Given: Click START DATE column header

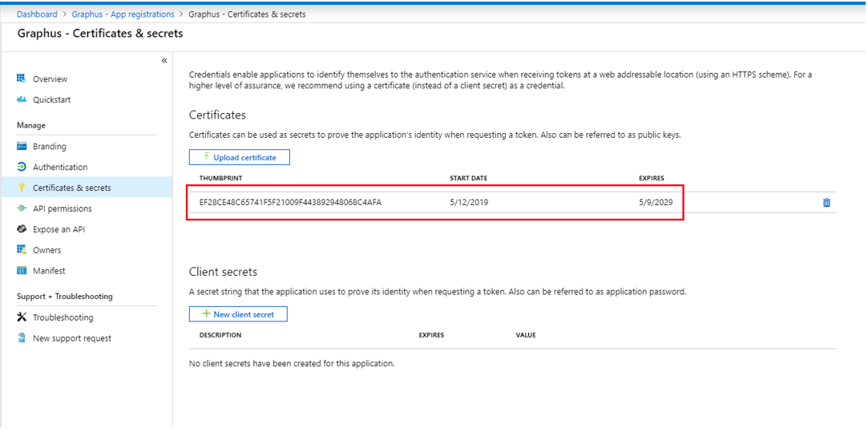Looking at the screenshot, I should click(x=468, y=178).
